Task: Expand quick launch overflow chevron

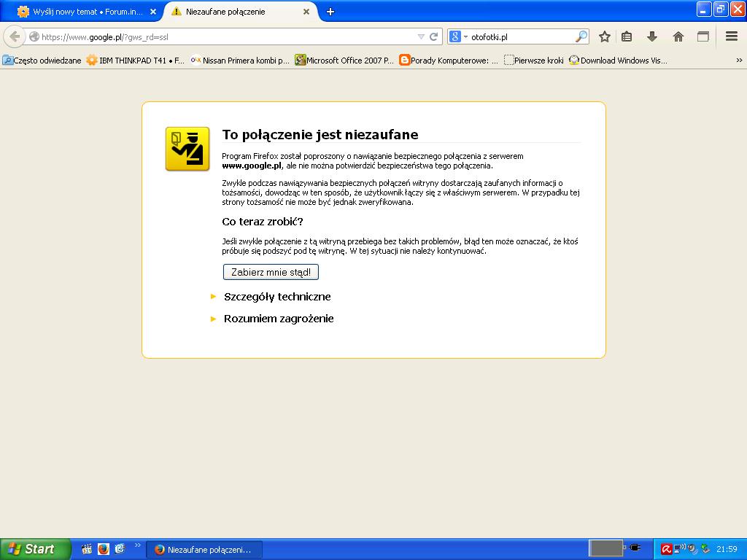Action: point(138,545)
